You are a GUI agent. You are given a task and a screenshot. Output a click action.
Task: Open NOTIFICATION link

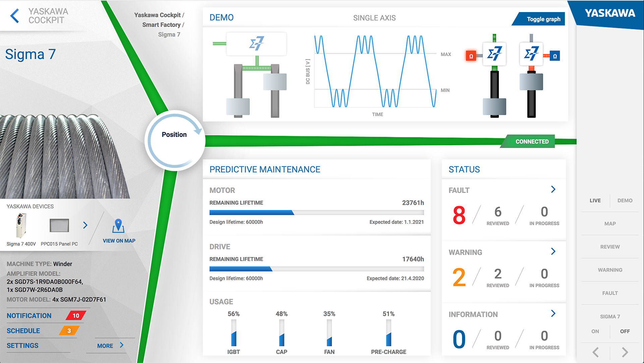pos(29,316)
